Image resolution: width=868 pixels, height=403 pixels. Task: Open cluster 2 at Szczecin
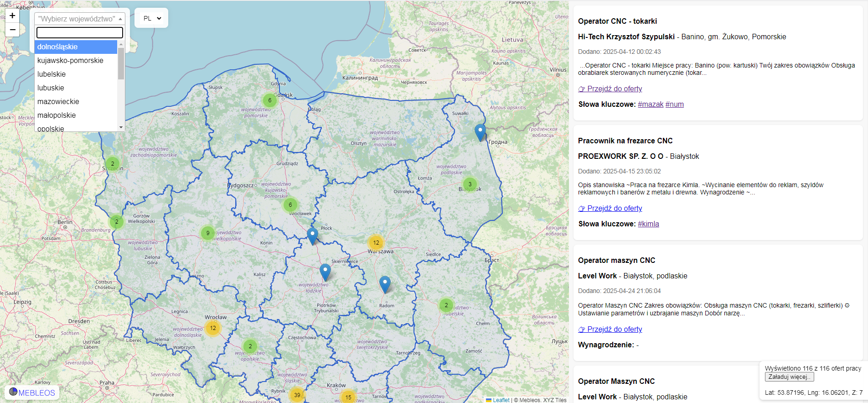pyautogui.click(x=113, y=163)
